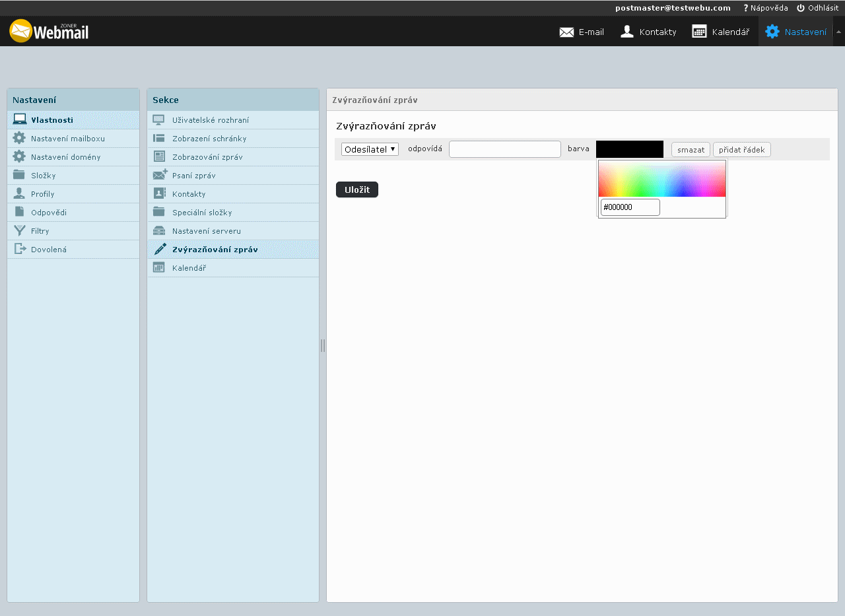Screen dimensions: 845x616
Task: Expand the arrow next to Nastavení menu
Action: (x=838, y=32)
